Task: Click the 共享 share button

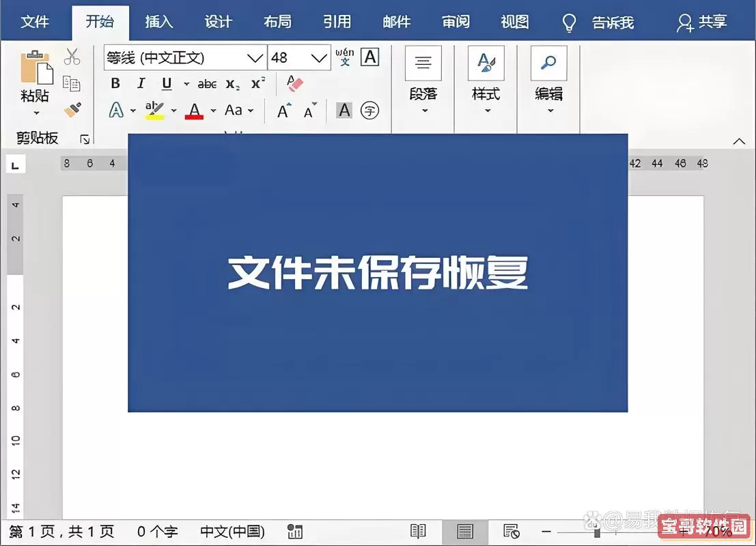Action: (x=701, y=22)
